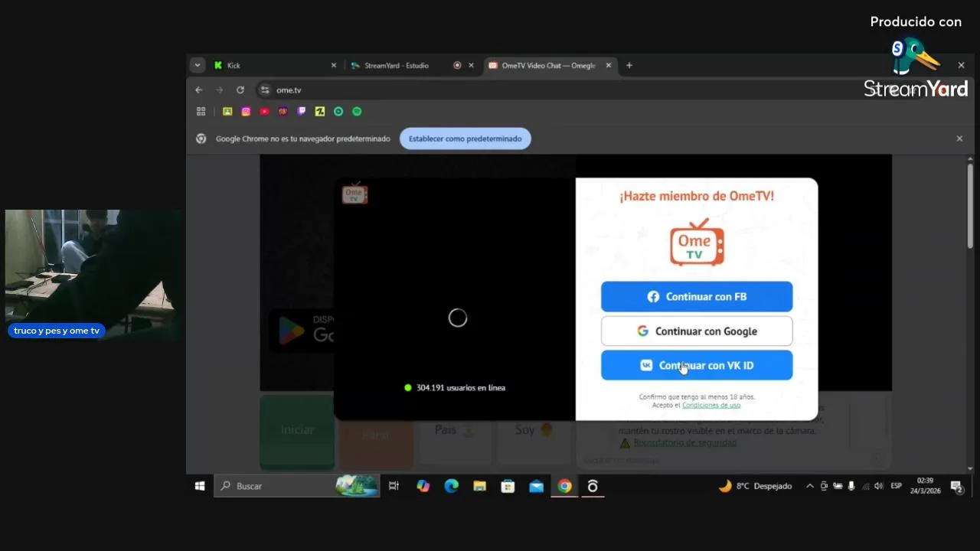Open the volume control in the tray
Viewport: 980px width, 551px height.
878,486
